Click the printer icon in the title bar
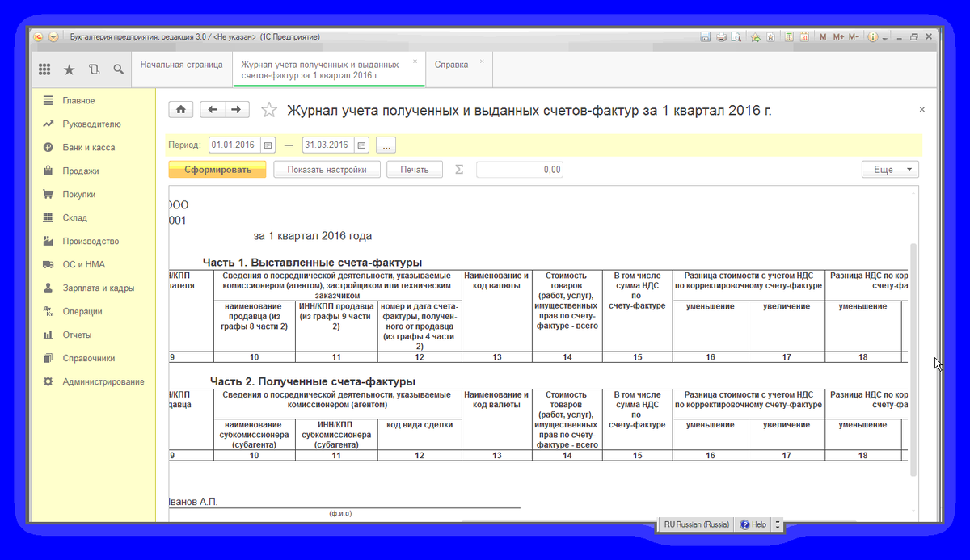The image size is (970, 560). click(720, 37)
